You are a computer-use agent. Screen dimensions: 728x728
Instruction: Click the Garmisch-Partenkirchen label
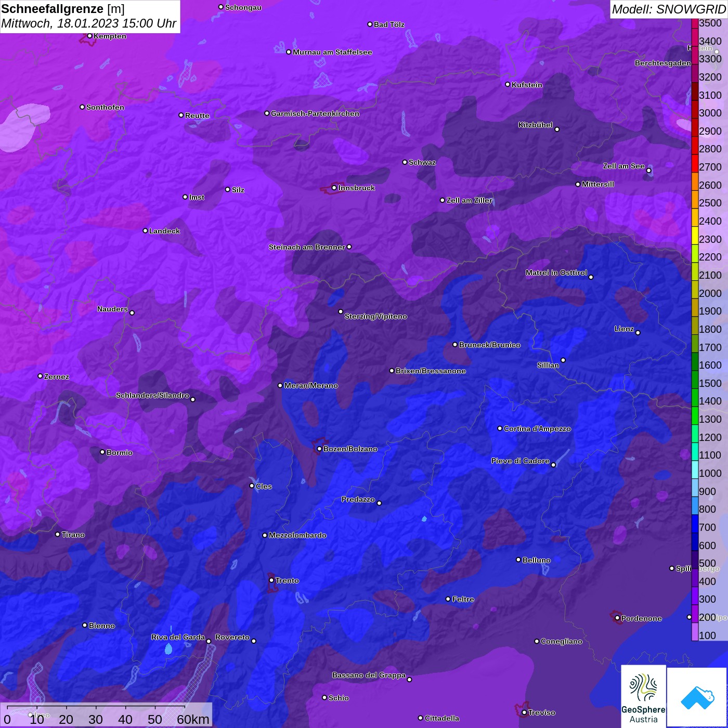point(315,113)
